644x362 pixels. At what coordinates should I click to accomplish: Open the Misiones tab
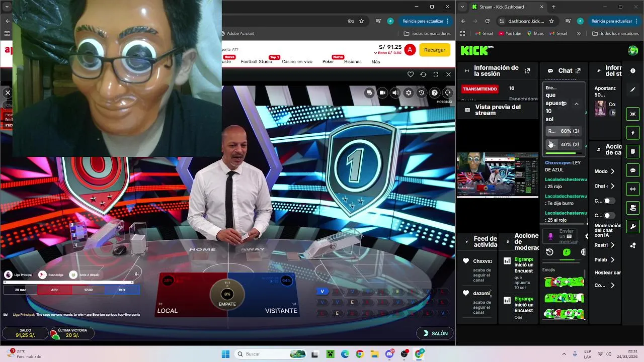point(353,61)
